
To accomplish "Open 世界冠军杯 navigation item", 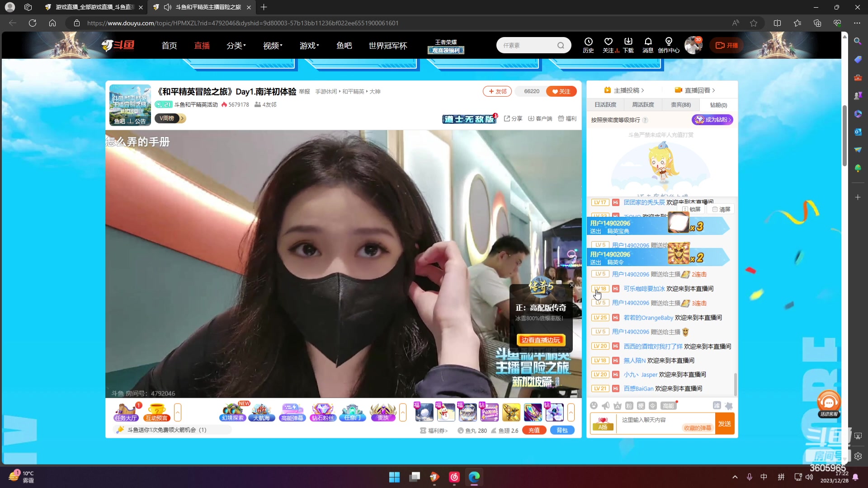I will [388, 45].
